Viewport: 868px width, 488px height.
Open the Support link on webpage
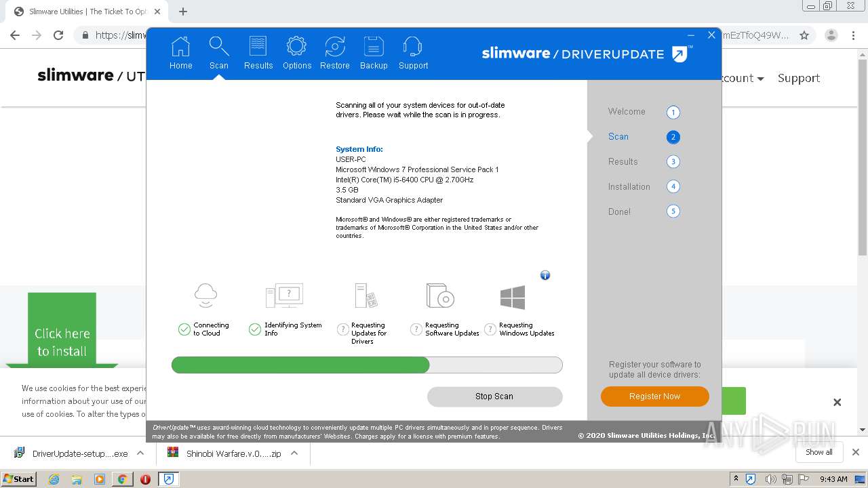[798, 78]
